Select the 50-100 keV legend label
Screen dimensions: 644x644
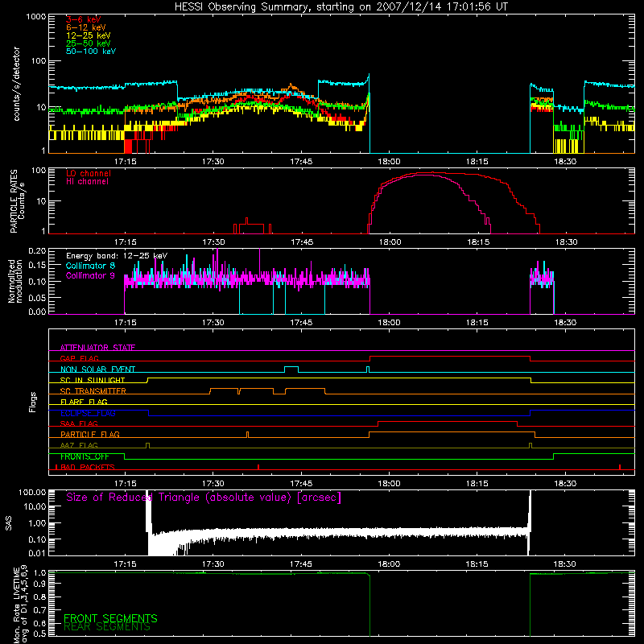91,51
